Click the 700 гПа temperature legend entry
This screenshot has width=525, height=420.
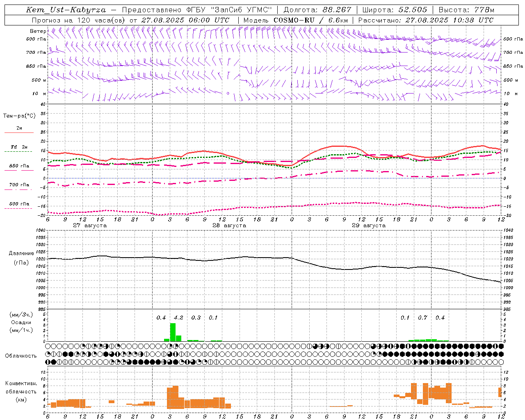point(19,185)
